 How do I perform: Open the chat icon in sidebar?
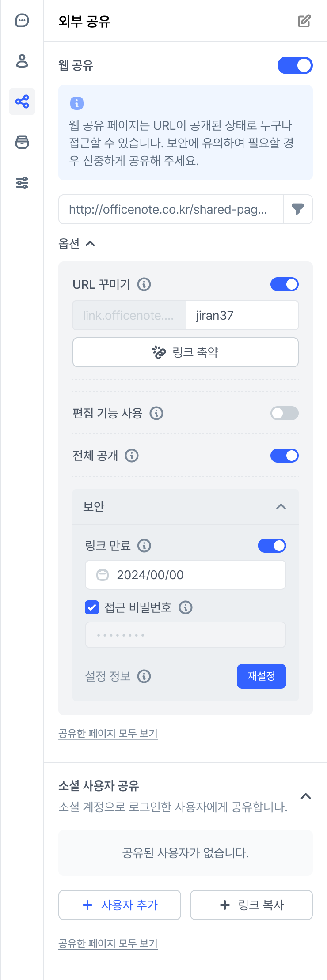click(22, 21)
